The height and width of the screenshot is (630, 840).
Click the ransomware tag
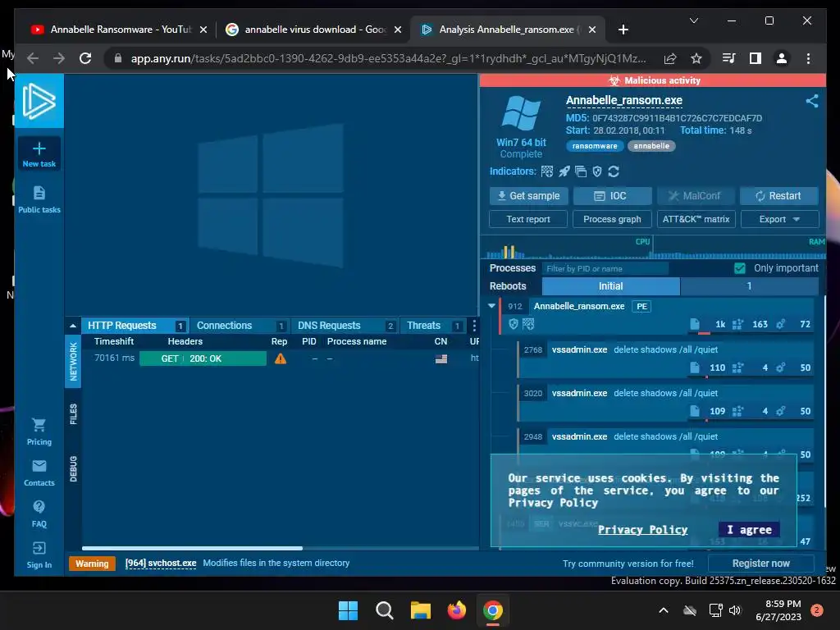[x=595, y=146]
